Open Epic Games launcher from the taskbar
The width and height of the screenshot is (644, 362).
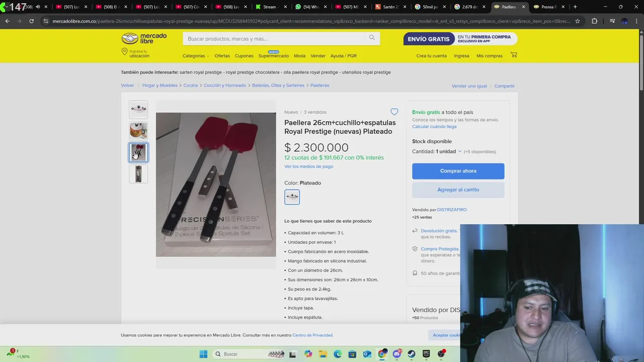tap(426, 354)
